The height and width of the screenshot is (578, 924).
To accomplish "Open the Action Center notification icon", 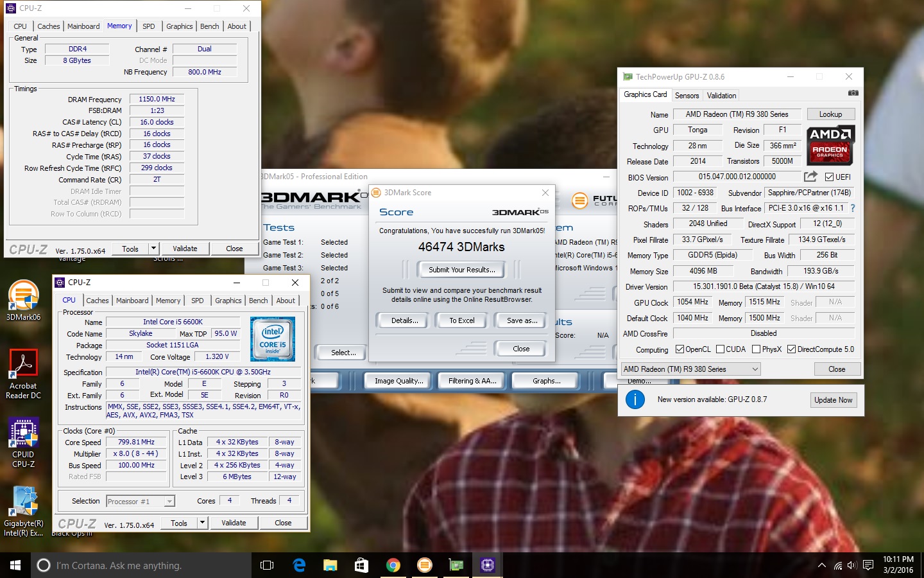I will click(x=868, y=565).
